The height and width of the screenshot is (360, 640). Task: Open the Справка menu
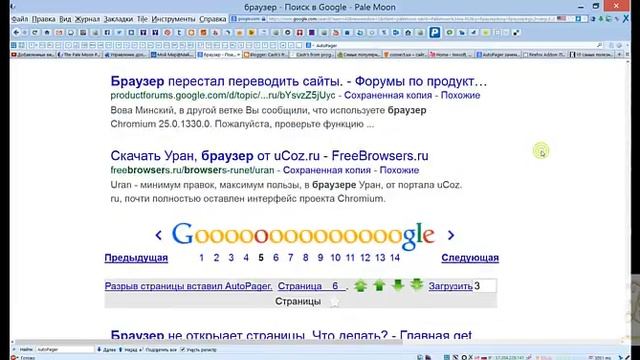[x=213, y=19]
